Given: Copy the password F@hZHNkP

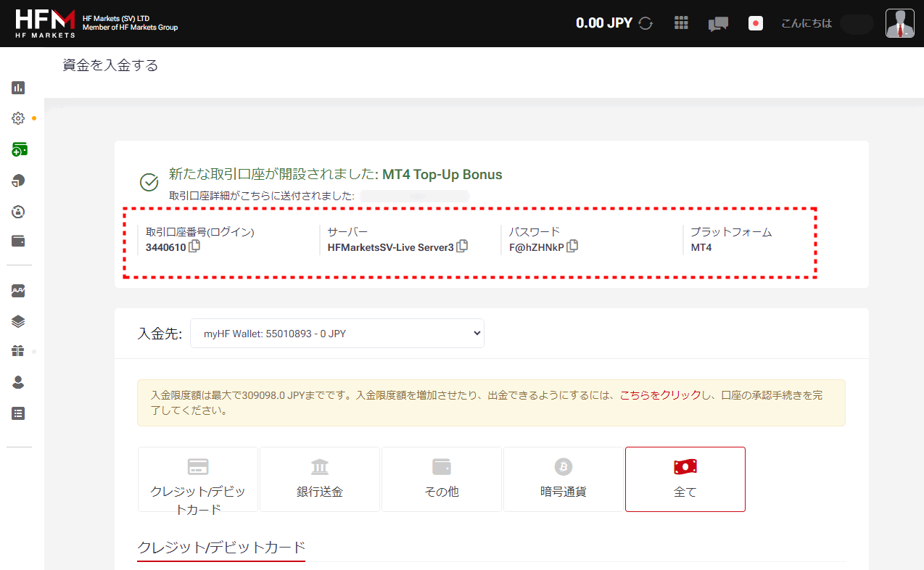Looking at the screenshot, I should pos(572,247).
